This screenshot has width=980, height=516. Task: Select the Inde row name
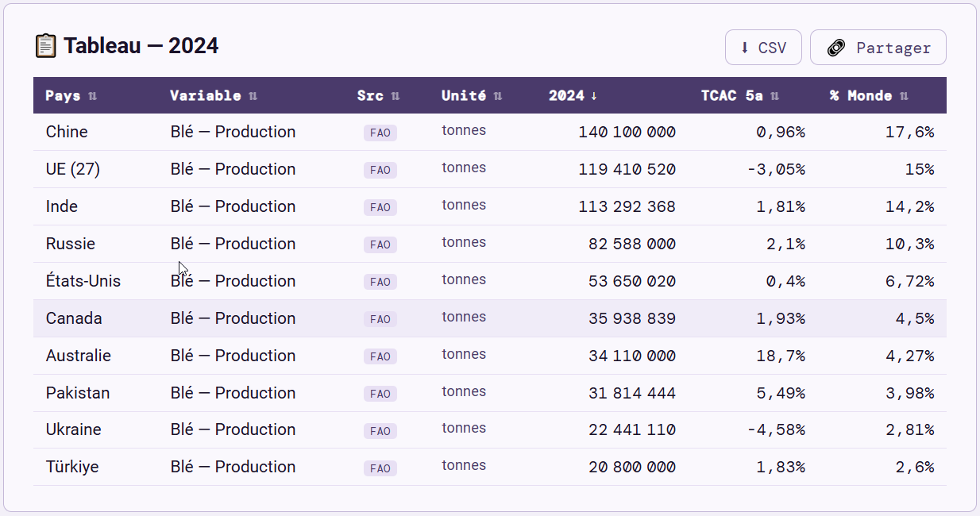click(x=62, y=206)
